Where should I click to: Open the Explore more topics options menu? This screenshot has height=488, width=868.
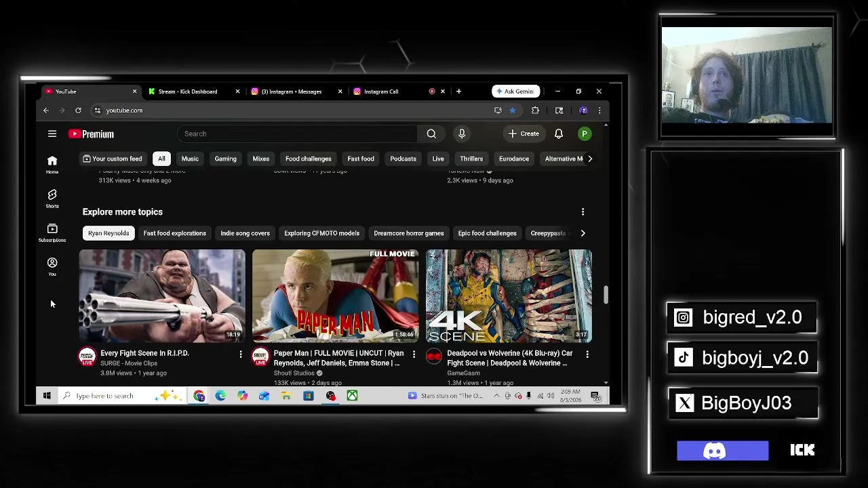(583, 212)
